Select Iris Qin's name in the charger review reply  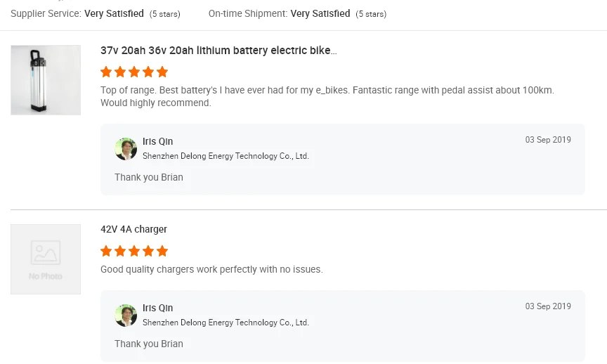(x=157, y=308)
